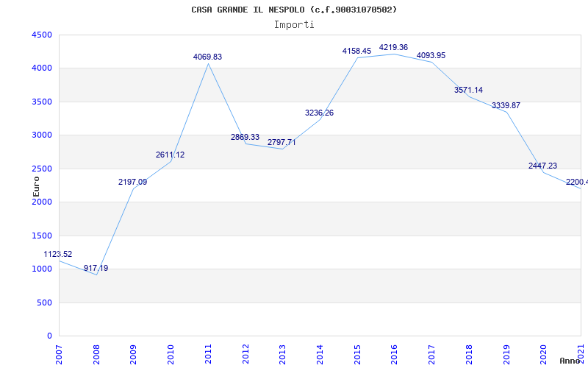Screen dimensions: 588x368
Task: Select the 3571.14 data label
Action: (x=468, y=90)
